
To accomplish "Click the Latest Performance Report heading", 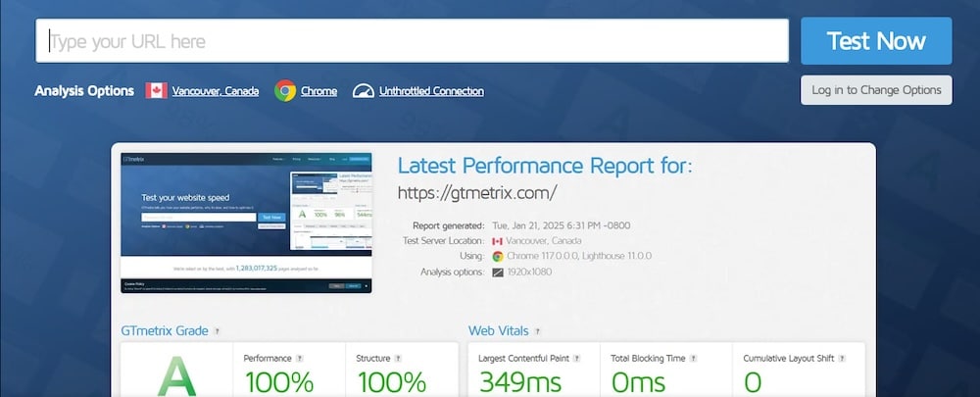I will 545,166.
